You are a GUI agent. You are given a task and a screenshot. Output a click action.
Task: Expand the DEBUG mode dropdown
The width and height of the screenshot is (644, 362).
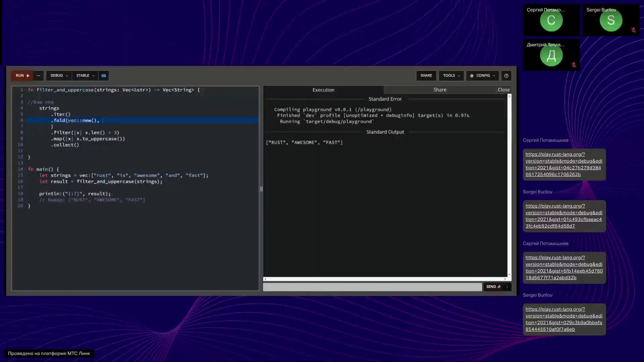coord(59,76)
